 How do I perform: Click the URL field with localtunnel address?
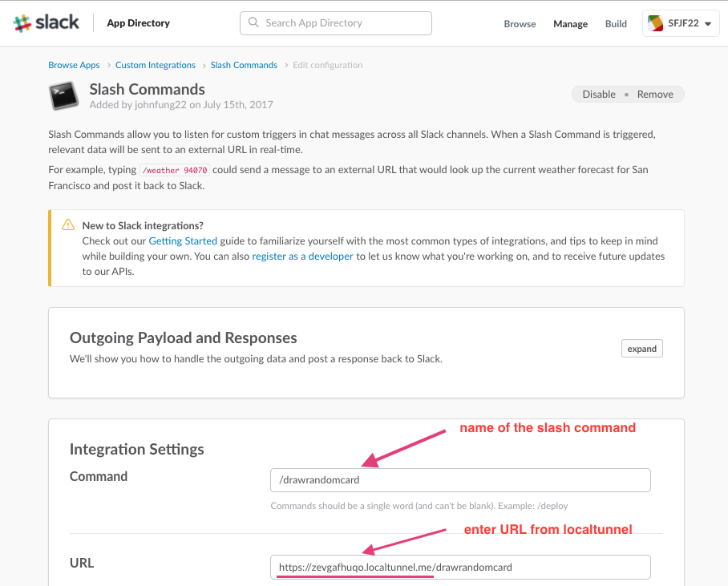click(x=460, y=567)
